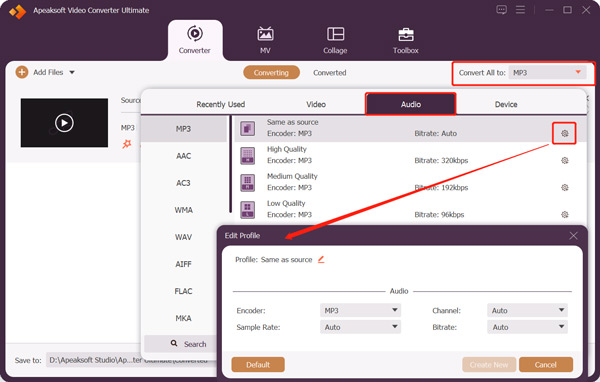The image size is (600, 382).
Task: Open the Toolbox tab
Action: point(406,40)
